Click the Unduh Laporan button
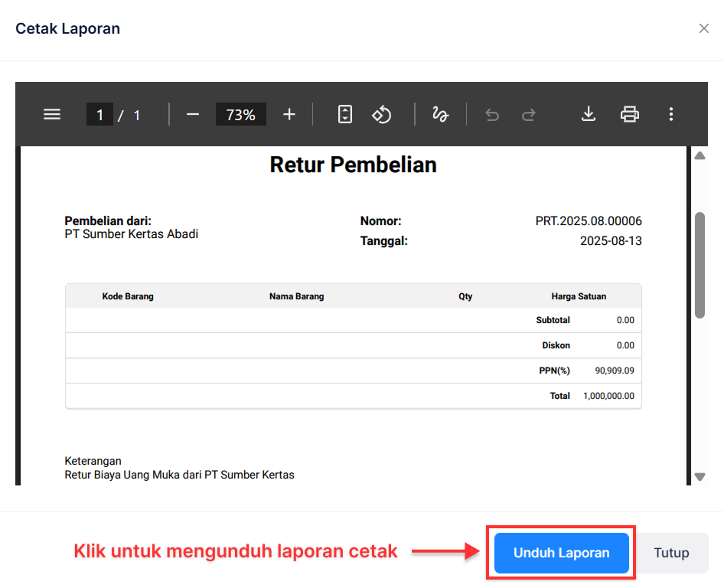Screen dimensions: 724x588 point(560,552)
